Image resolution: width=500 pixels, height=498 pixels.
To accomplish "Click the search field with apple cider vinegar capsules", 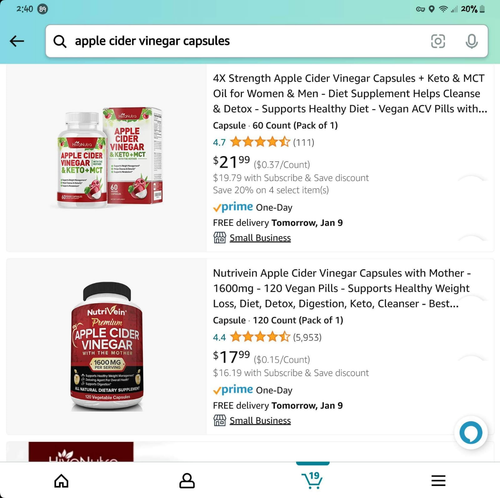I will 267,41.
